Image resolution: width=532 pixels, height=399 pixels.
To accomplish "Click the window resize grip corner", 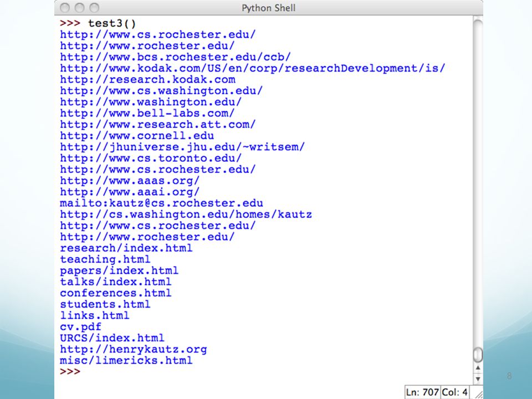I will click(x=478, y=393).
